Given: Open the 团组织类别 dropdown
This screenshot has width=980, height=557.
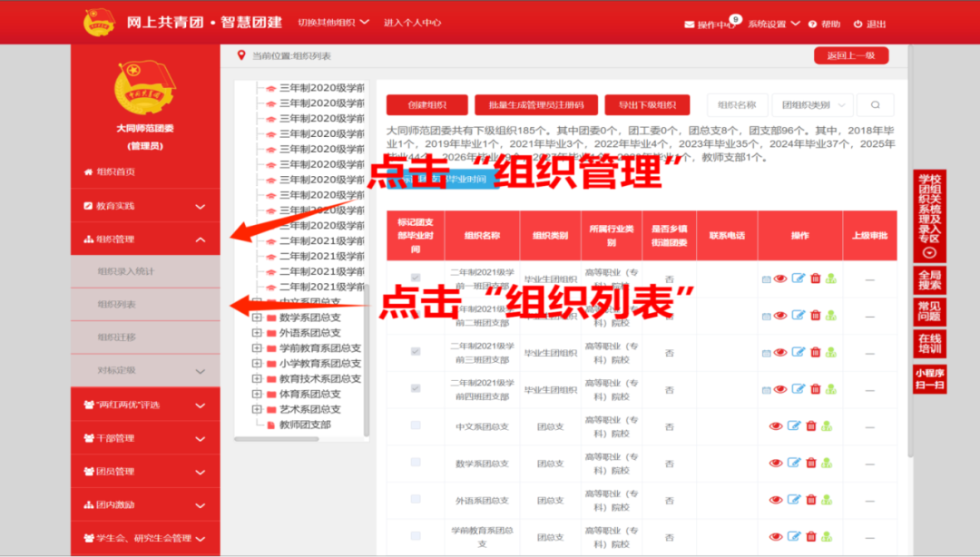Looking at the screenshot, I should pyautogui.click(x=810, y=104).
